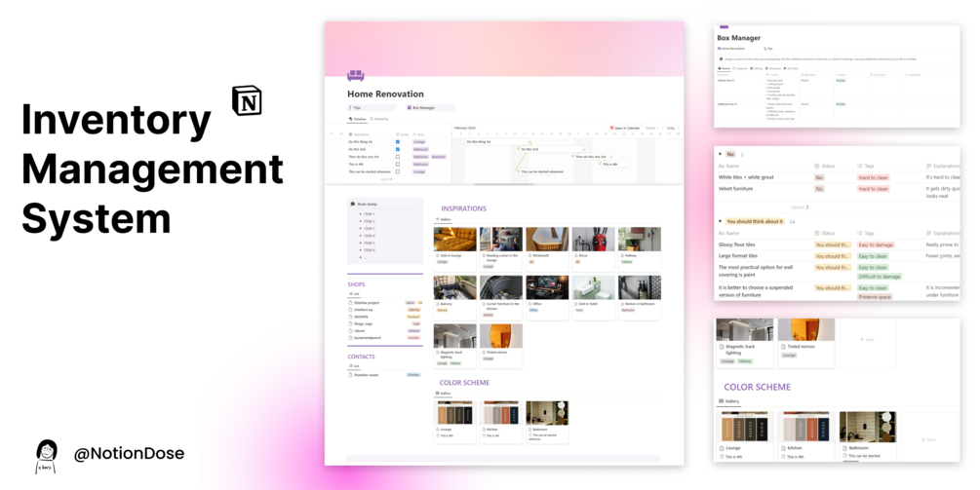The height and width of the screenshot is (490, 980).
Task: Click the Brain dump callout icon
Action: pos(352,205)
